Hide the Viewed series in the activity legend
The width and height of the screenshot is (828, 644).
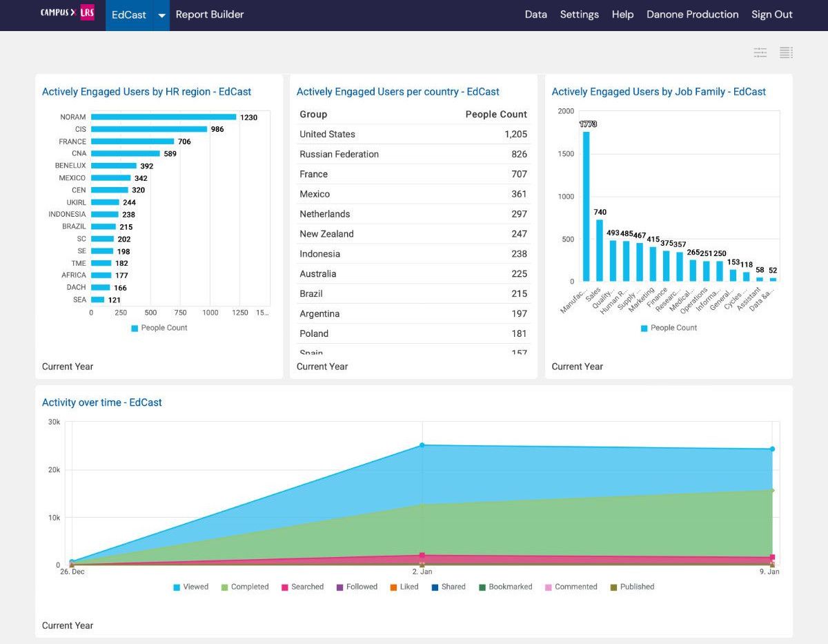click(x=192, y=587)
